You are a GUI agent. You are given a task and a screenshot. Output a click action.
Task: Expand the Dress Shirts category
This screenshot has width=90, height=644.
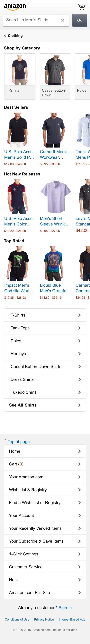pyautogui.click(x=45, y=379)
